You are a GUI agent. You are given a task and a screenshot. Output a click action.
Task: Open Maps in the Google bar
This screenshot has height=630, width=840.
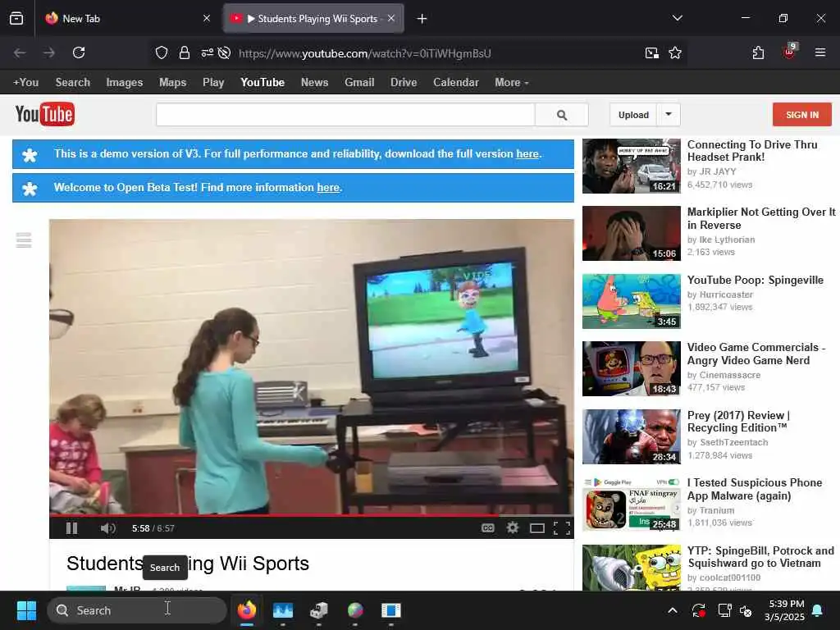(172, 83)
